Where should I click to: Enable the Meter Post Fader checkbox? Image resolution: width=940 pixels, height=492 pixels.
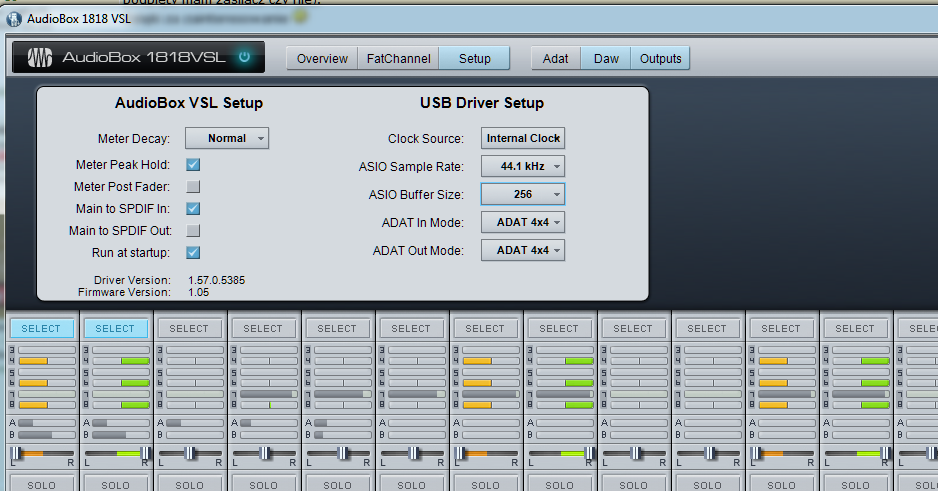pyautogui.click(x=193, y=187)
